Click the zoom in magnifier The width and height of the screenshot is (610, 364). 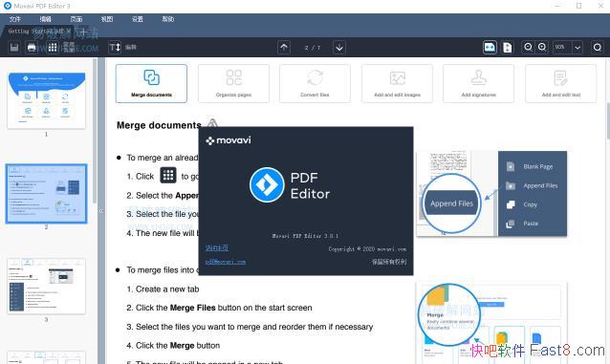[x=542, y=47]
